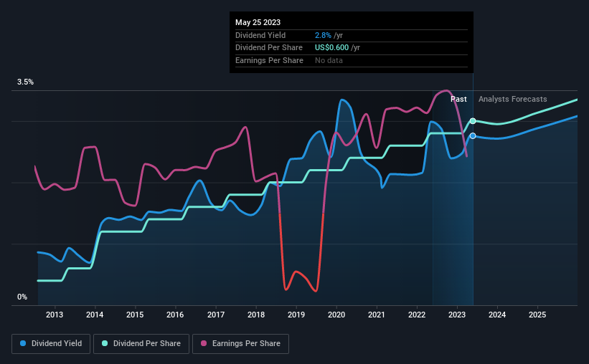The width and height of the screenshot is (589, 364).
Task: Click the Past region label
Action: [458, 99]
